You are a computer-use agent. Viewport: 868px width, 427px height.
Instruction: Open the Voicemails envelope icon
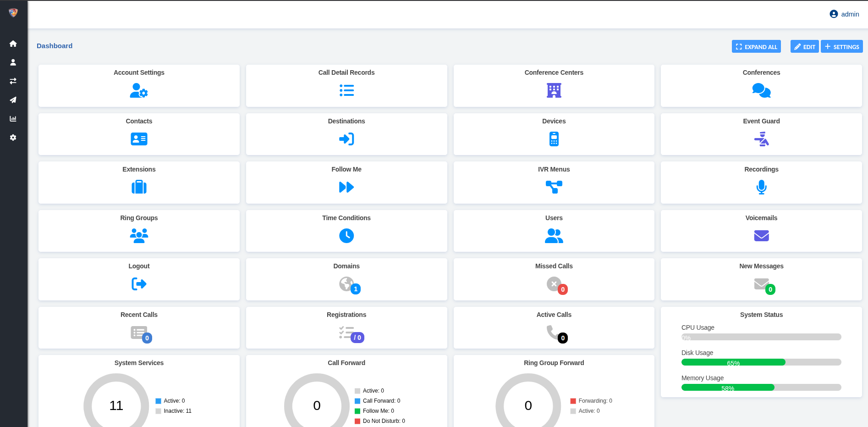pos(761,236)
